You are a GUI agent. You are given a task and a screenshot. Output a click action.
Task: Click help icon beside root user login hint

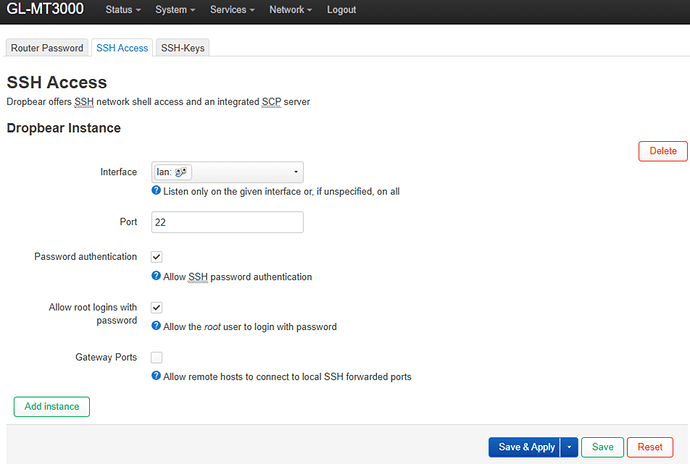pos(156,327)
